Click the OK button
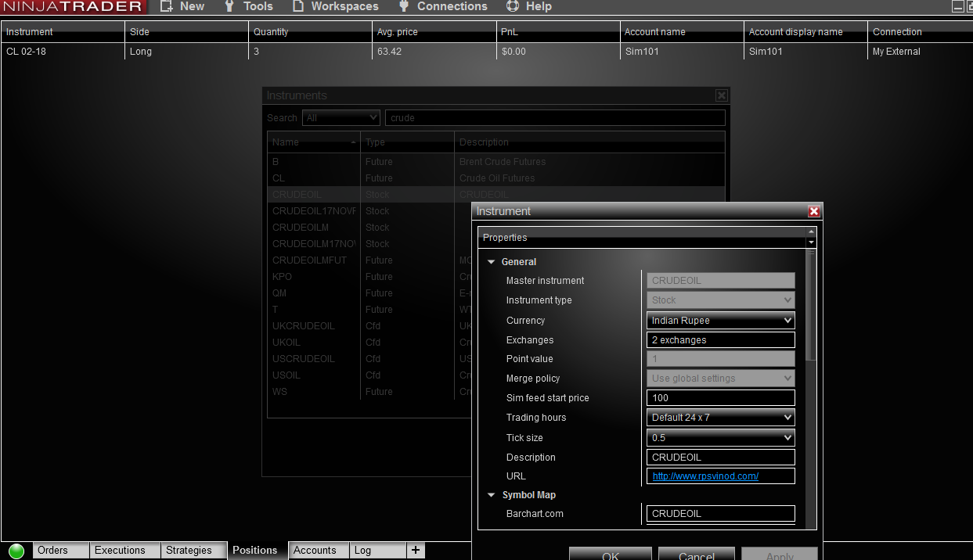The image size is (973, 560). coord(611,554)
